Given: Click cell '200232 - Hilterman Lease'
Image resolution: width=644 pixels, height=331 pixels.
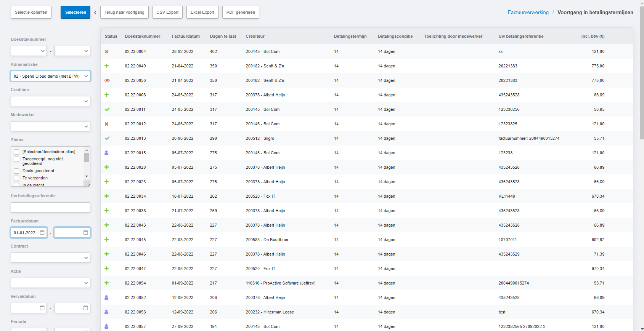Looking at the screenshot, I should point(270,312).
